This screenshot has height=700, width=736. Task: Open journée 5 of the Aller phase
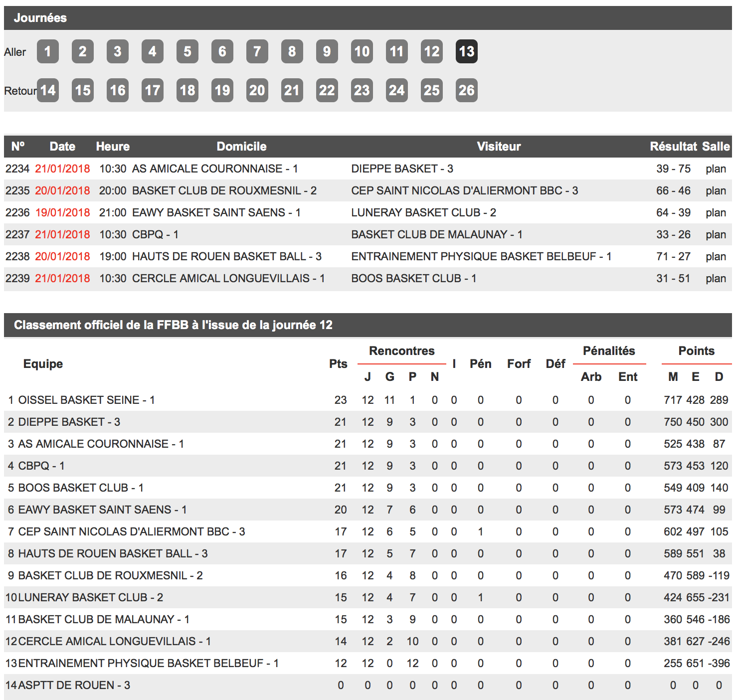click(x=187, y=51)
